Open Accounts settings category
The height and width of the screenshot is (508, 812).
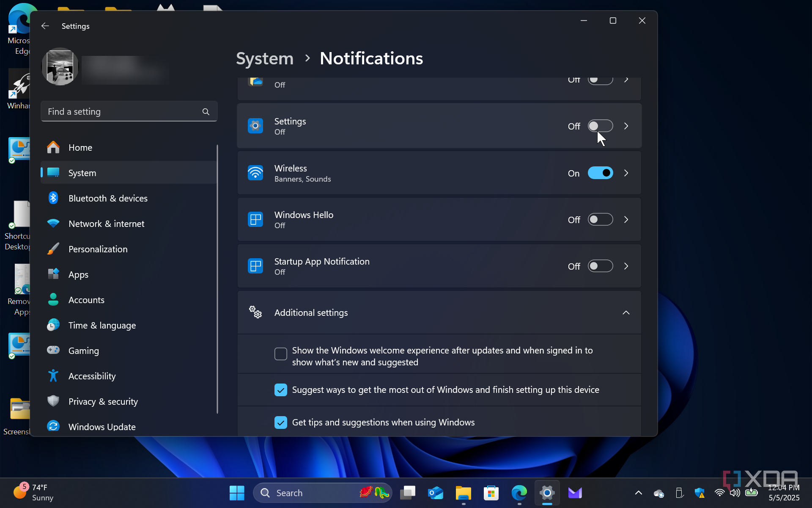(x=129, y=300)
